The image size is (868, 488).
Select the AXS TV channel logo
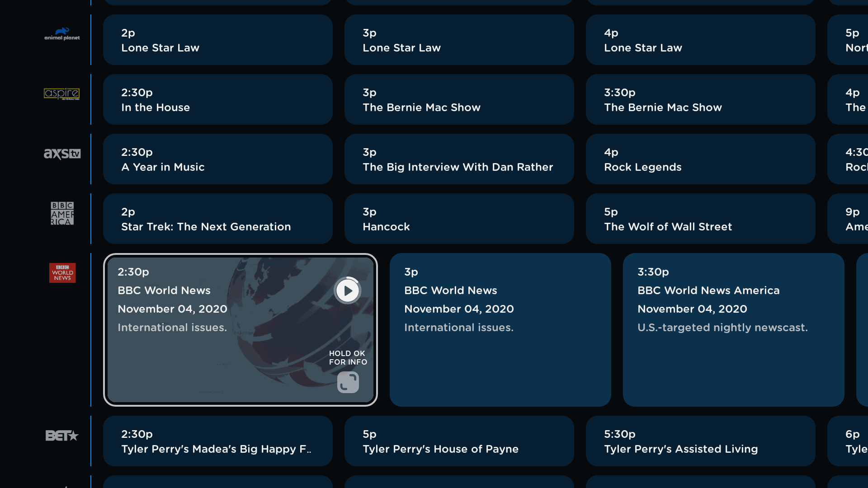pos(62,154)
